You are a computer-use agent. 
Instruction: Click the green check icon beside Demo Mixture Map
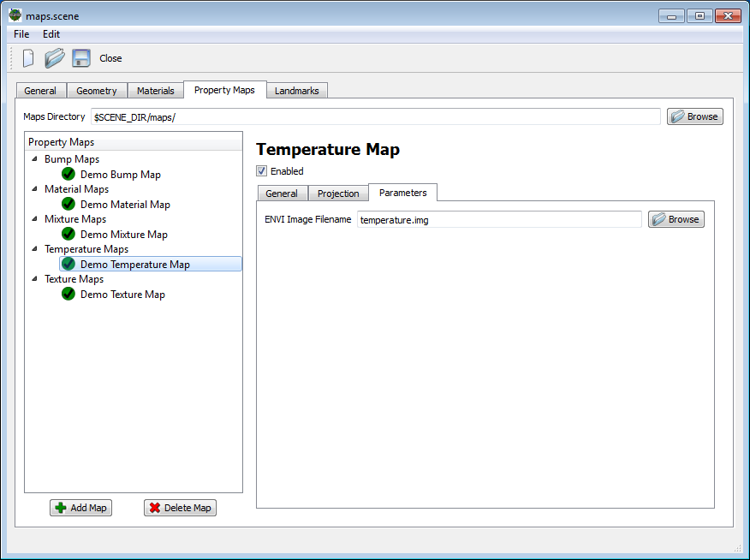pos(68,234)
